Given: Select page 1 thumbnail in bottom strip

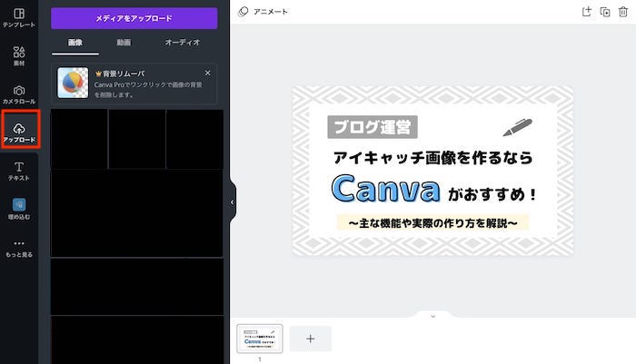Looking at the screenshot, I should pyautogui.click(x=260, y=339).
